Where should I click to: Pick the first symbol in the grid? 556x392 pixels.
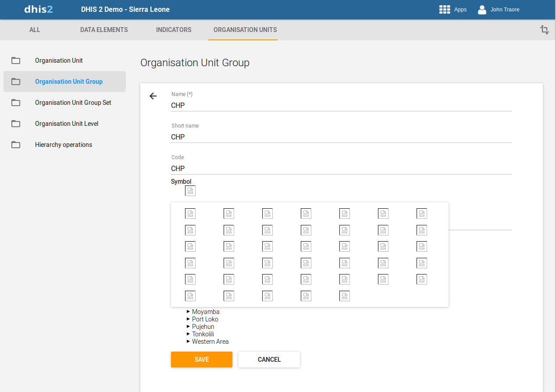click(190, 214)
